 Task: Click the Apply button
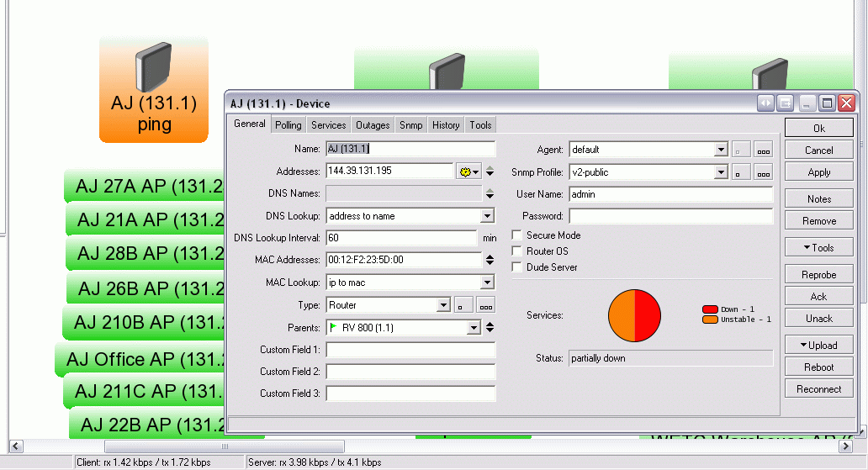point(818,172)
